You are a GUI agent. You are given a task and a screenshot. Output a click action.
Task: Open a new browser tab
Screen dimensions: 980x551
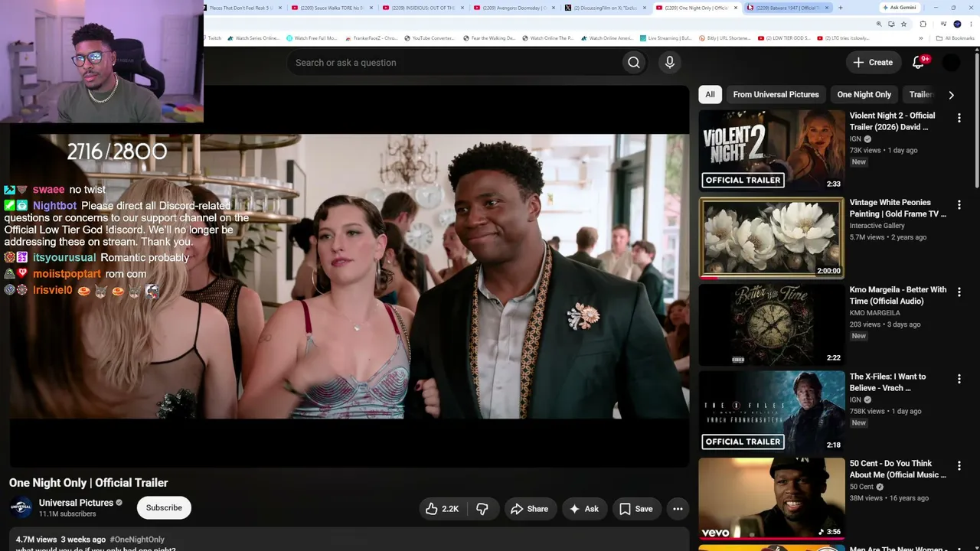pyautogui.click(x=840, y=8)
